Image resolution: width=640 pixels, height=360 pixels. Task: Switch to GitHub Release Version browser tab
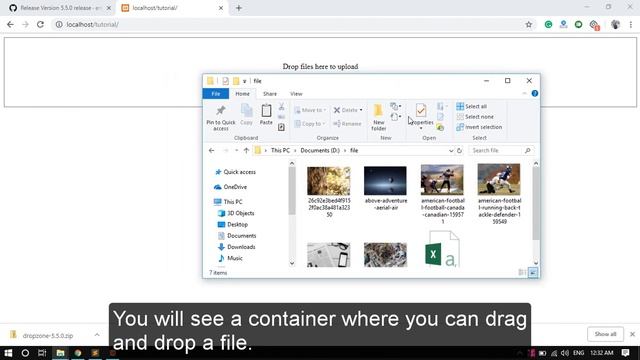60,8
